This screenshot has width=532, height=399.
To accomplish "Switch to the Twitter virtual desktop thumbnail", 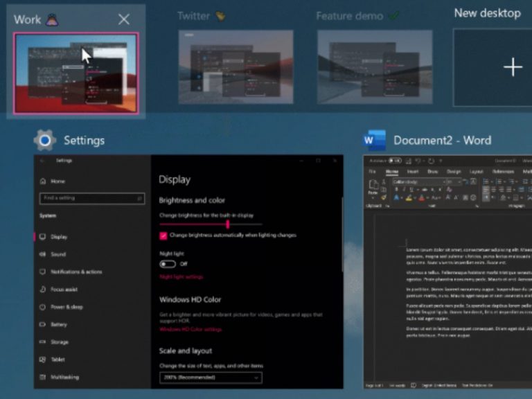I will (x=236, y=66).
